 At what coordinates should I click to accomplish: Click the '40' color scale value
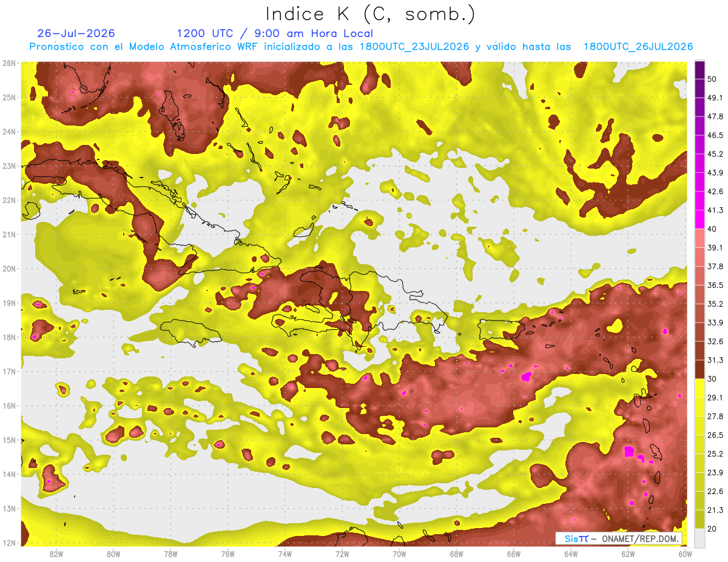713,229
